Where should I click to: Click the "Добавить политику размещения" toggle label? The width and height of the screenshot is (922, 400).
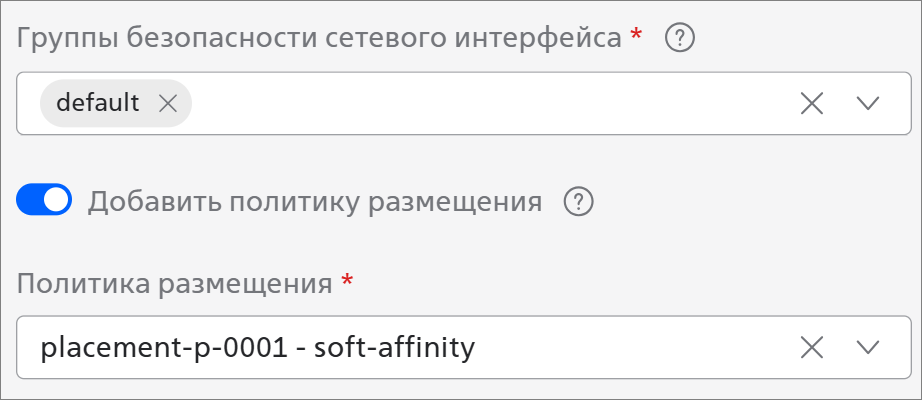pyautogui.click(x=315, y=202)
